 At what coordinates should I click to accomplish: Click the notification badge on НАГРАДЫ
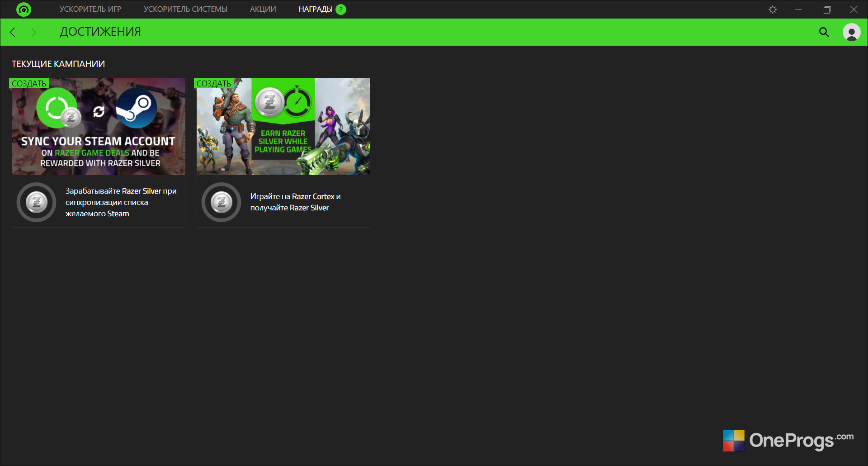pyautogui.click(x=341, y=10)
